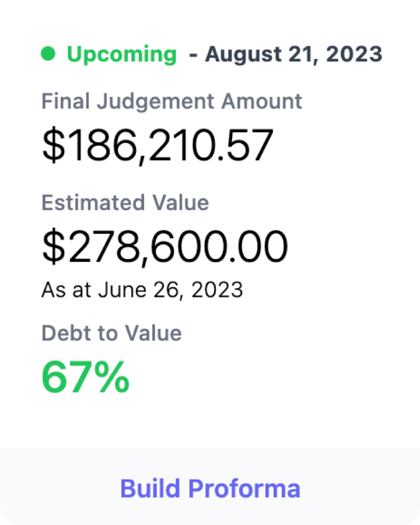Select the green Upcoming status label
This screenshot has height=525, width=420.
121,54
